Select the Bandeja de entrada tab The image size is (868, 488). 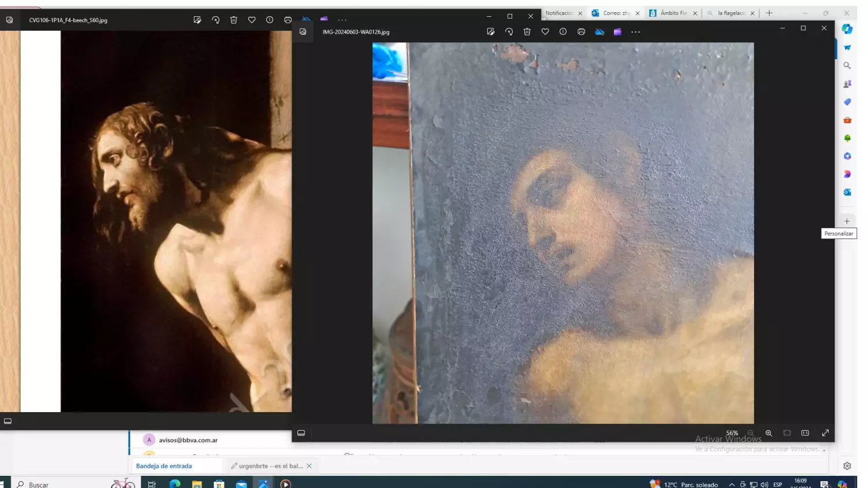point(164,466)
